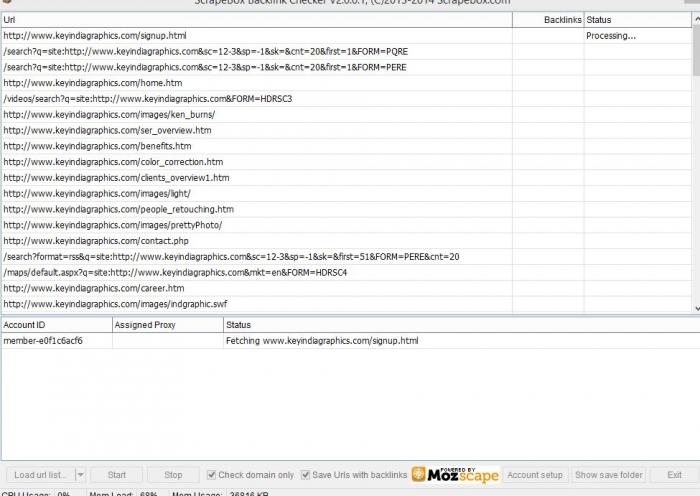Select the people_retouching.htm URL row
The width and height of the screenshot is (700, 496).
tap(346, 209)
